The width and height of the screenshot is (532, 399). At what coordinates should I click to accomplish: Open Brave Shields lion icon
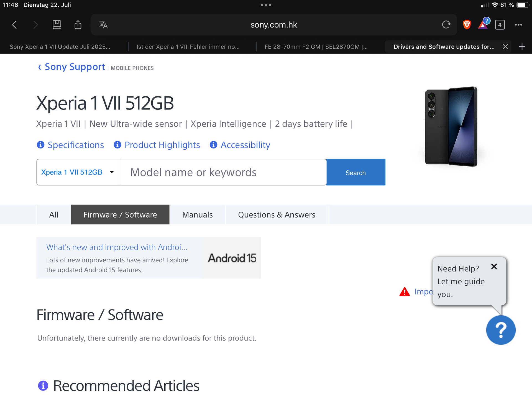tap(467, 25)
